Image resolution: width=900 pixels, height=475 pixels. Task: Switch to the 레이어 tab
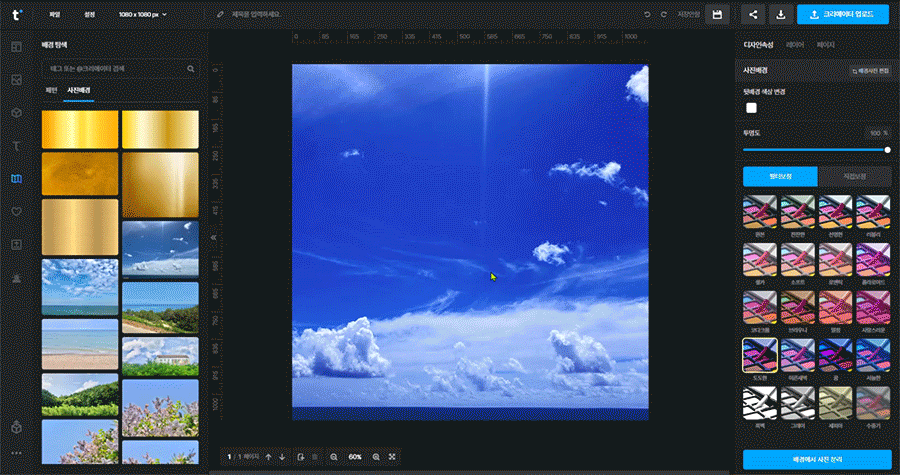point(796,45)
